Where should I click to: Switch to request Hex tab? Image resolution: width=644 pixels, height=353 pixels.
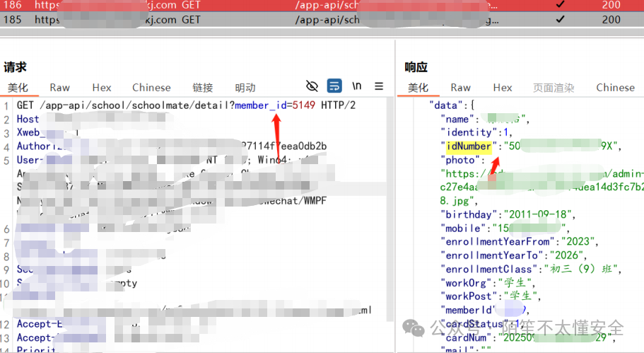[x=102, y=88]
